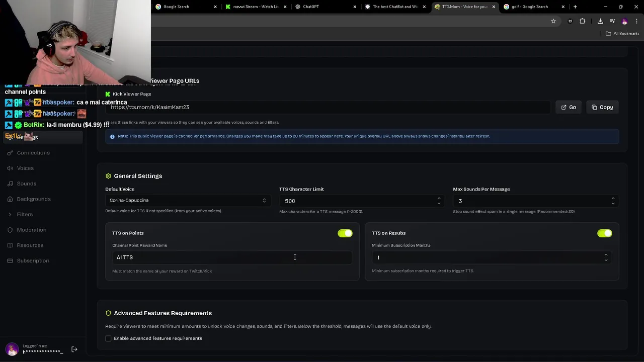Open Moderation settings page
Screen dimensions: 644x362
point(31,230)
